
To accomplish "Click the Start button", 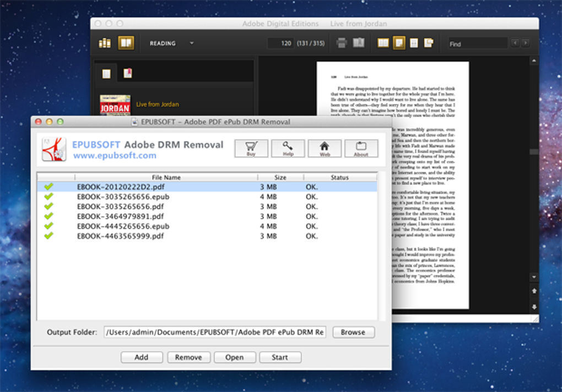I will (x=280, y=357).
